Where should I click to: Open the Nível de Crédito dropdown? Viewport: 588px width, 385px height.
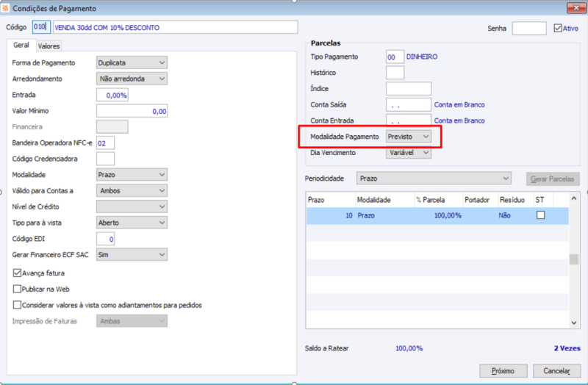[132, 206]
